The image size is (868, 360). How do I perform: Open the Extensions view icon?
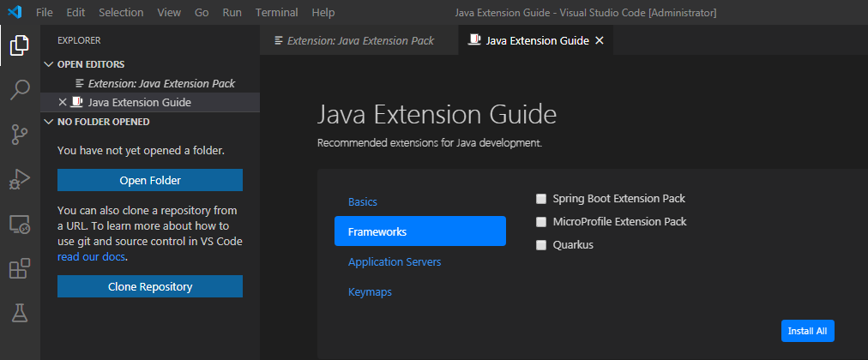click(20, 269)
